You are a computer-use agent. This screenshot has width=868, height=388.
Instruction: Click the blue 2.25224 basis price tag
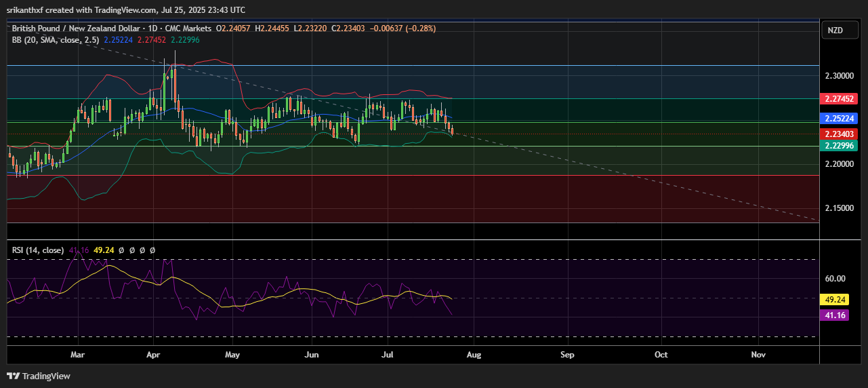[x=839, y=117]
